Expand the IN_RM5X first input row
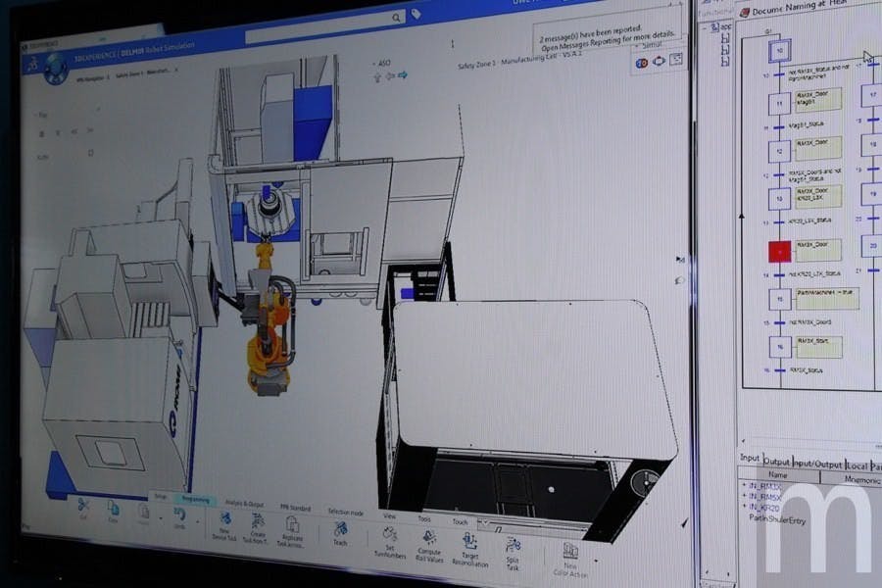Screen dimensions: 882x588 click(744, 484)
